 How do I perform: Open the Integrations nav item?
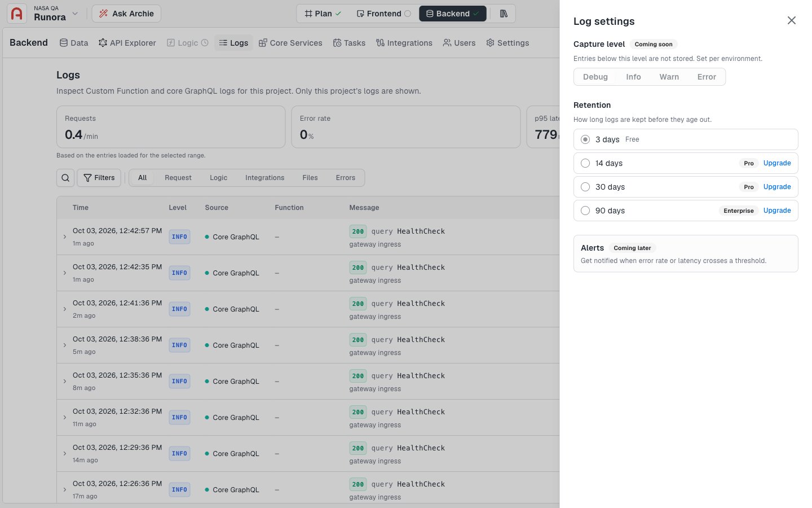tap(404, 43)
